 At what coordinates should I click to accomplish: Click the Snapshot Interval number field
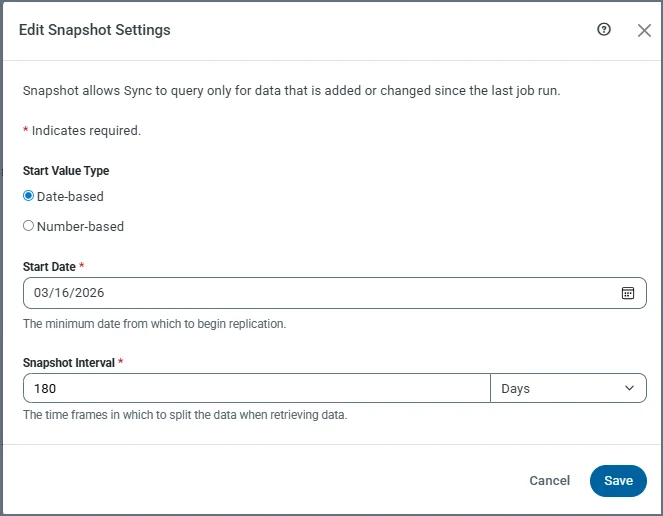(257, 388)
